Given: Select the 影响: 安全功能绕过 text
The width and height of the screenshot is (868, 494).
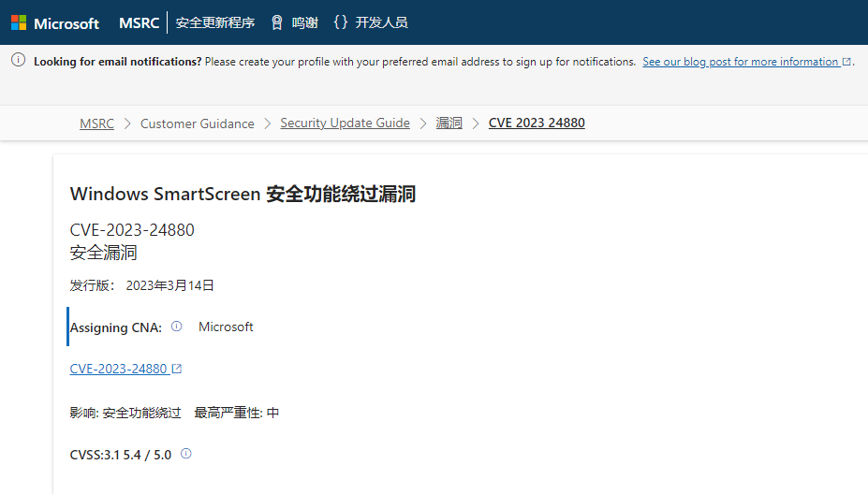Looking at the screenshot, I should (125, 413).
